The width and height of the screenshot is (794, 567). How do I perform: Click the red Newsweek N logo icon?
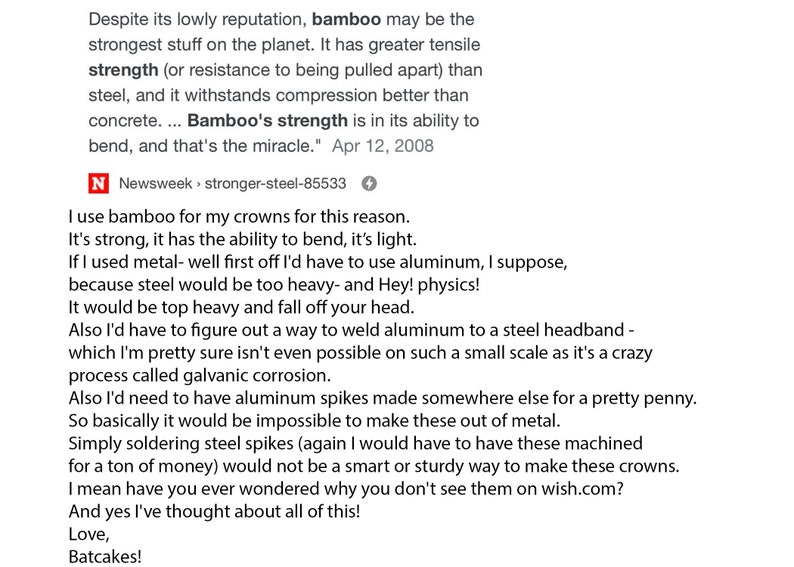click(x=98, y=183)
